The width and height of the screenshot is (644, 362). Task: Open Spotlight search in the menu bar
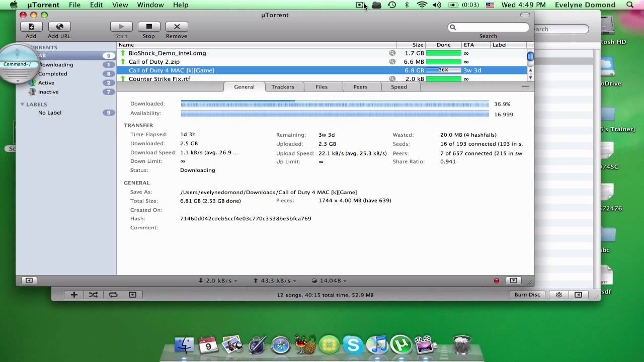pos(630,5)
